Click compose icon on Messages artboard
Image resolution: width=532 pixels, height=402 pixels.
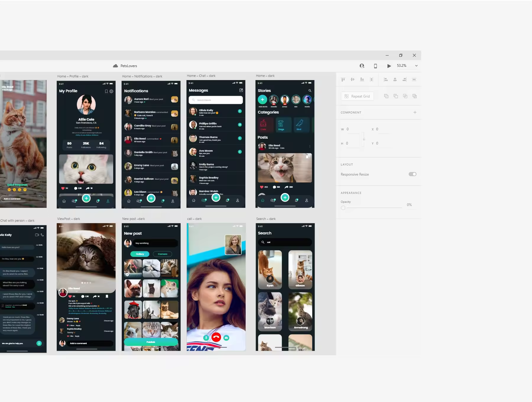coord(241,90)
